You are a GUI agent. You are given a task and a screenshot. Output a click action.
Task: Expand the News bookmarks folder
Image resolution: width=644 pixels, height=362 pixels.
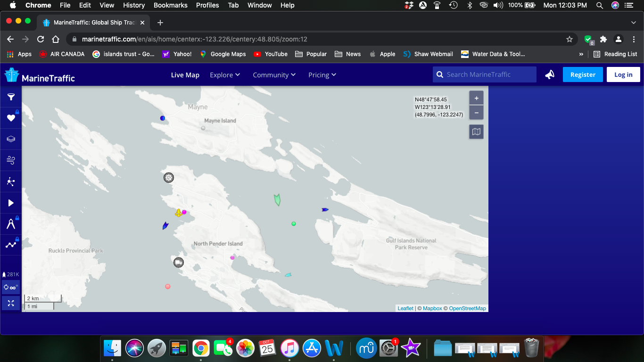(347, 54)
